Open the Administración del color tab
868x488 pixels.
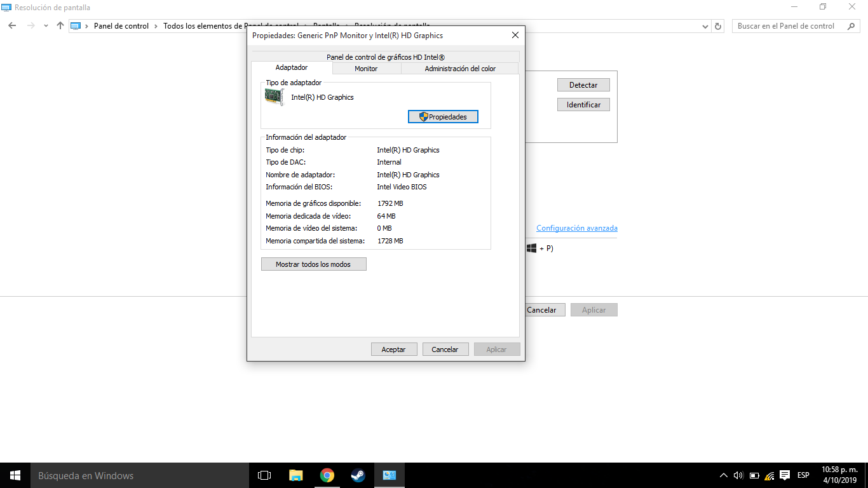click(x=460, y=69)
